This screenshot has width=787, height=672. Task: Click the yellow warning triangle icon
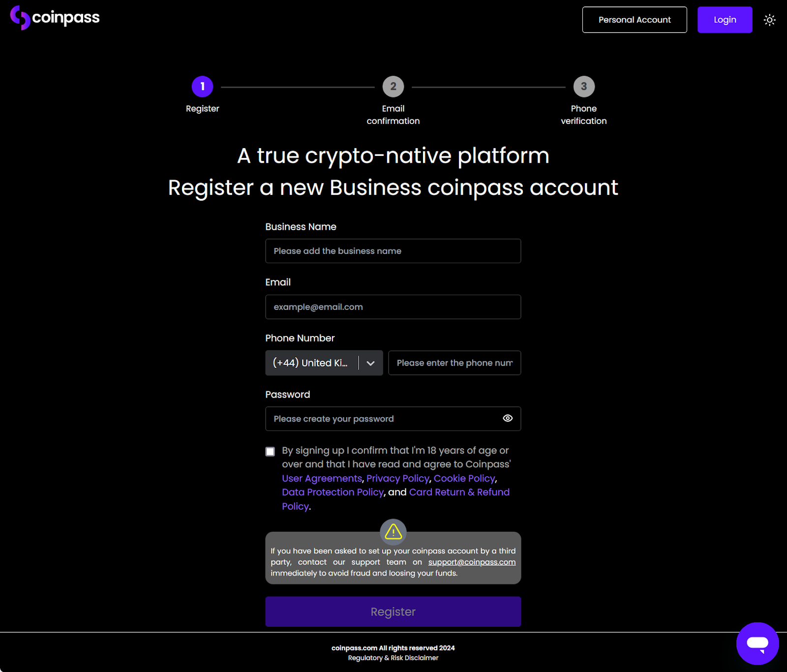pos(393,532)
